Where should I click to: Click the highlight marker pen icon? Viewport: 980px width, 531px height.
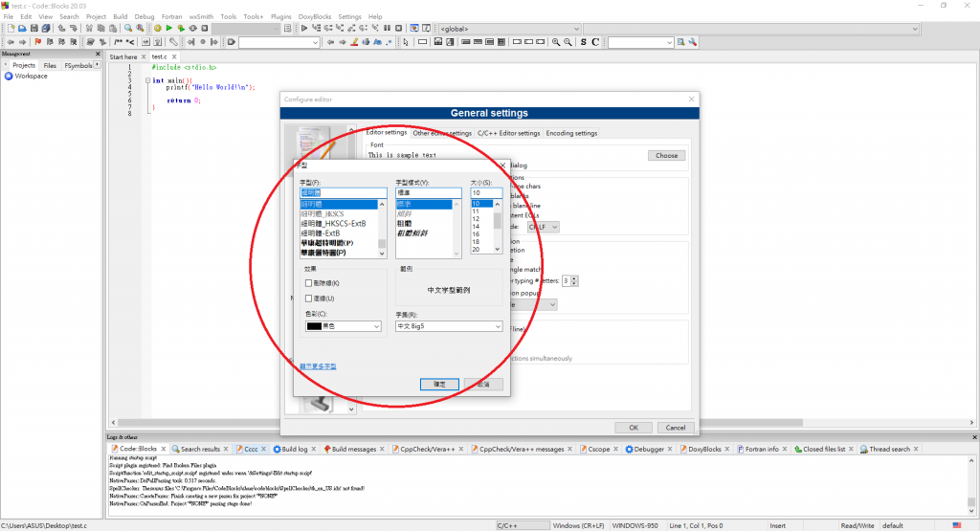(x=354, y=42)
